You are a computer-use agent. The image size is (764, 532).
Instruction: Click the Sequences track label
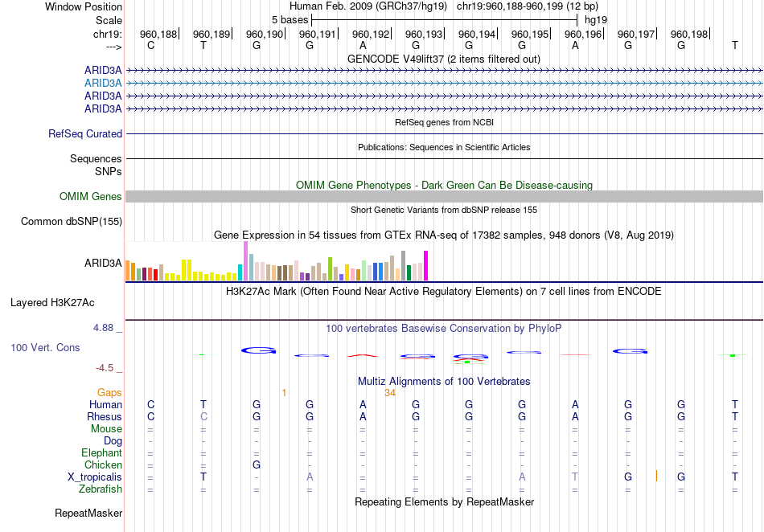[x=96, y=158]
